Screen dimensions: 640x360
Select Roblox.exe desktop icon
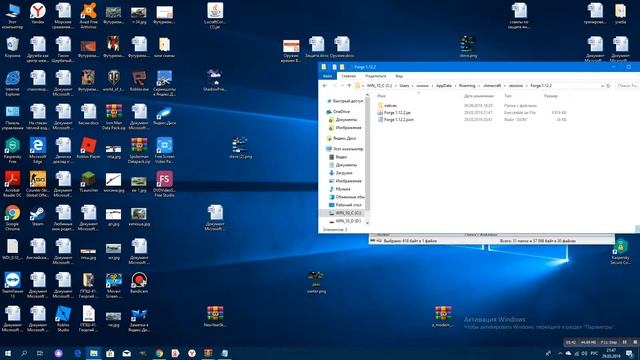(139, 81)
